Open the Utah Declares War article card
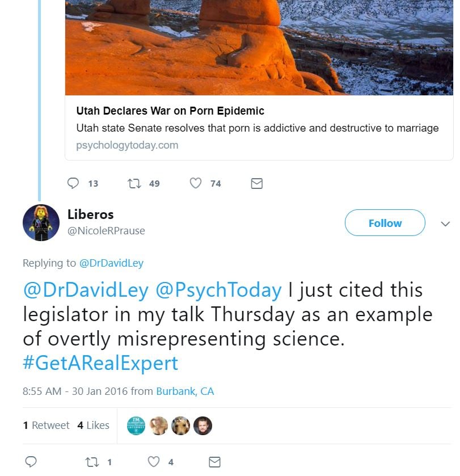The width and height of the screenshot is (460, 476). (x=259, y=128)
